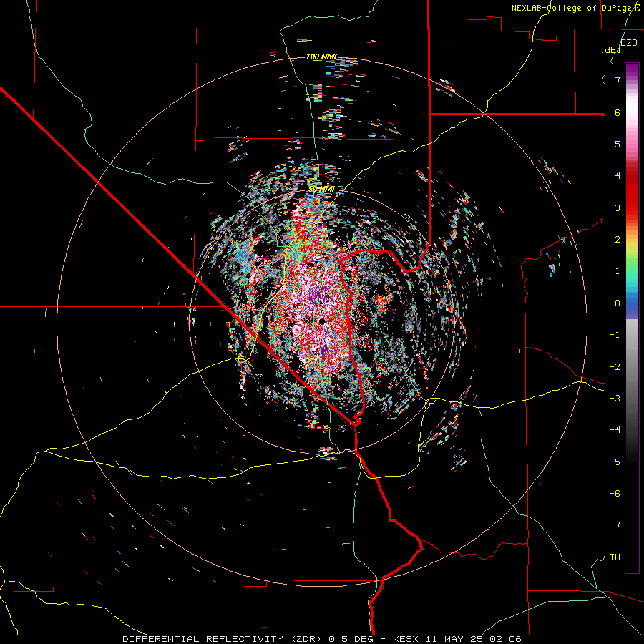Image resolution: width=644 pixels, height=644 pixels.
Task: Click the -1 value on the color scale
Action: pos(615,335)
